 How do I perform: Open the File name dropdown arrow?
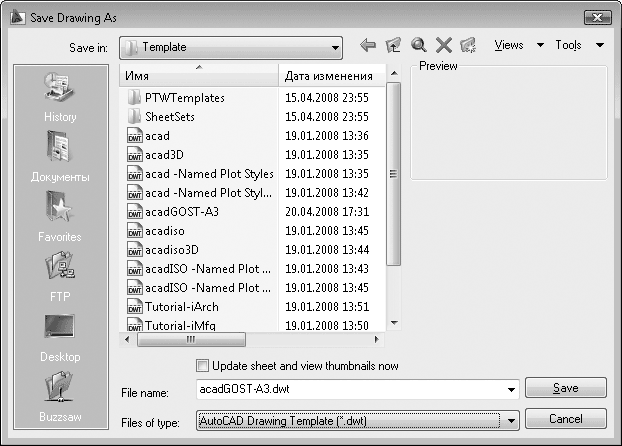tap(512, 390)
